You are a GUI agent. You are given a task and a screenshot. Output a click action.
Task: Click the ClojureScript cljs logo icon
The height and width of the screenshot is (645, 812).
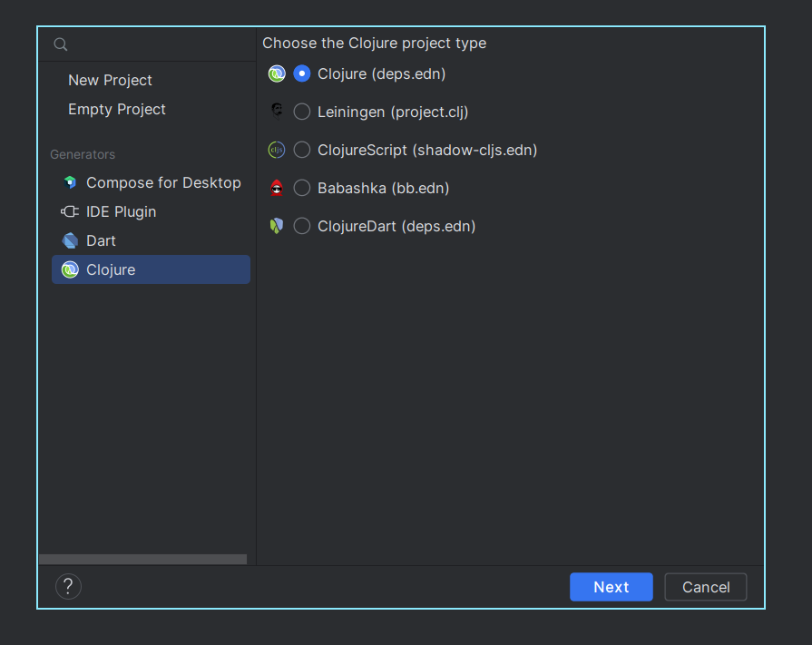277,150
